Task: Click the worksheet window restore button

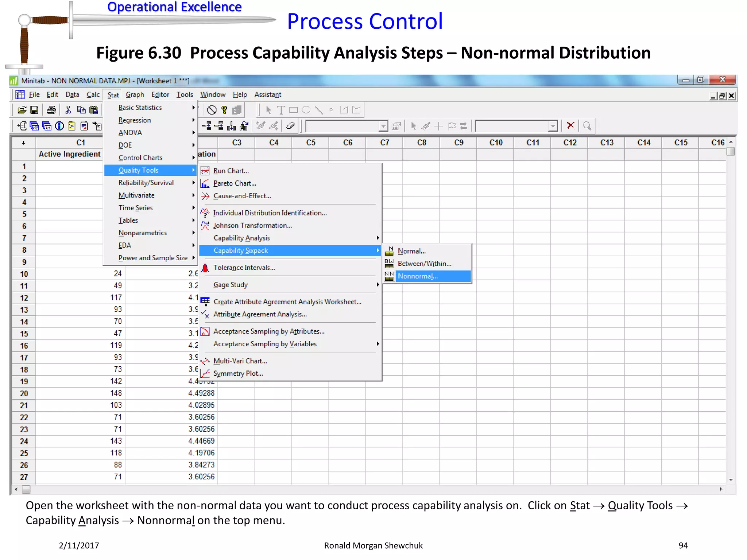Action: pyautogui.click(x=722, y=96)
